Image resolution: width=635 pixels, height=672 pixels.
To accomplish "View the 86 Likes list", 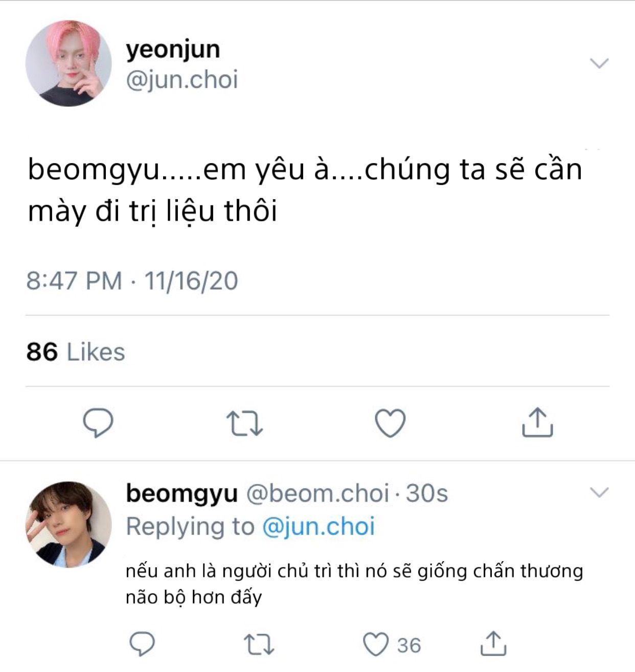I will point(76,352).
